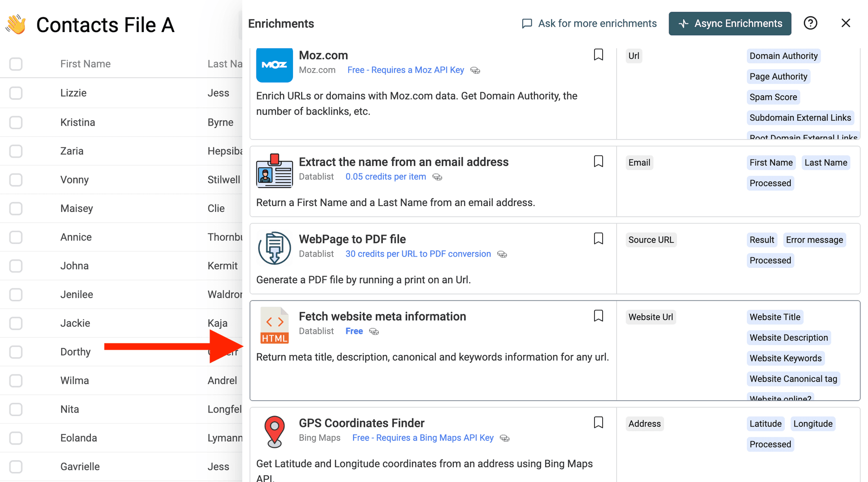Image resolution: width=868 pixels, height=482 pixels.
Task: Toggle the select-all checkbox in header
Action: coord(16,64)
